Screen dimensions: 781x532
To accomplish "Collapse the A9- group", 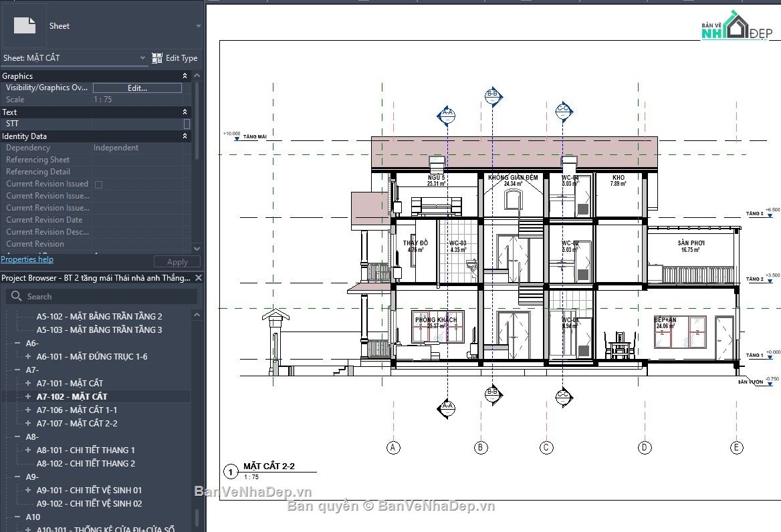I will click(x=17, y=477).
